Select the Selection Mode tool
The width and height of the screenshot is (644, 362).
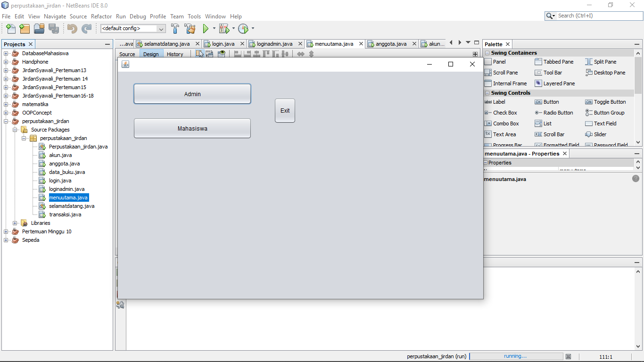[200, 53]
